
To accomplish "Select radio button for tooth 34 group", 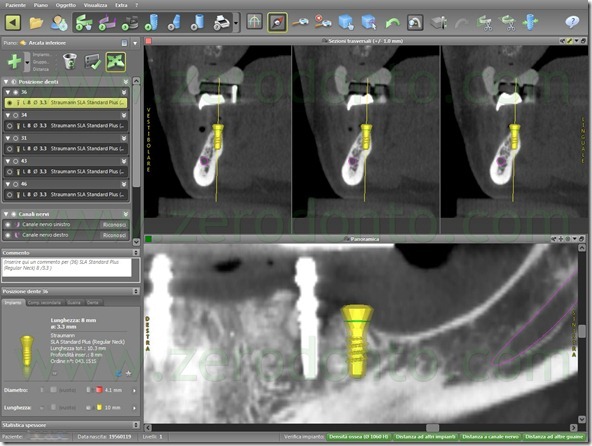I will (x=16, y=115).
